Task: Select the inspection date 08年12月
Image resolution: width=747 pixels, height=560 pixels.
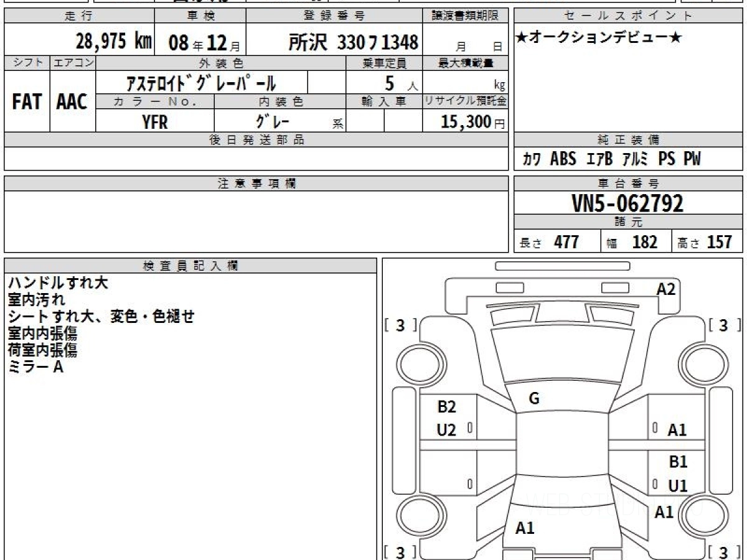Action: tap(204, 42)
